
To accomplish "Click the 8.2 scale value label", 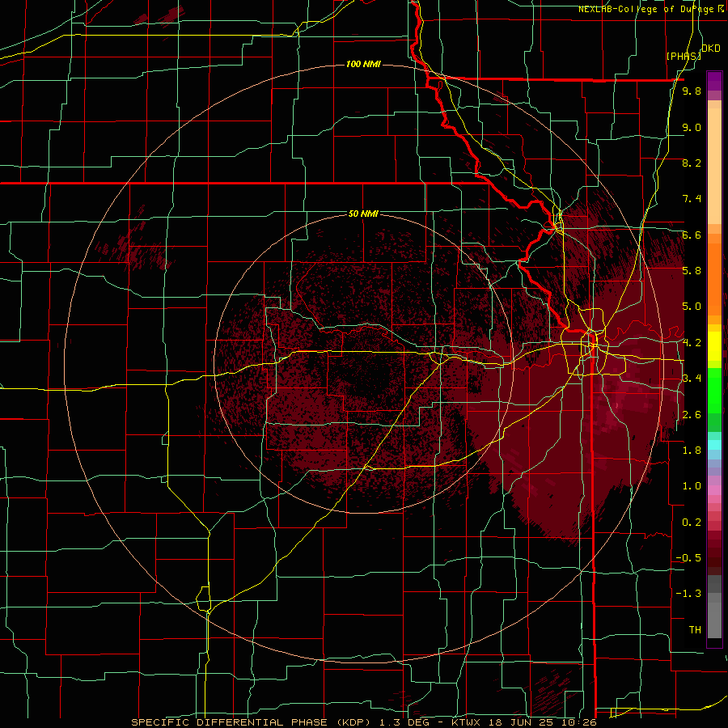I will point(692,163).
